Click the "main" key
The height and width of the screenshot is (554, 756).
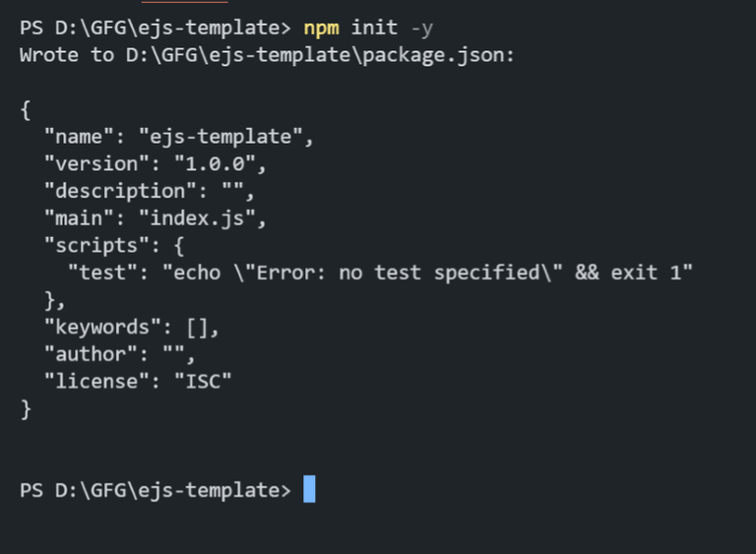click(x=79, y=217)
